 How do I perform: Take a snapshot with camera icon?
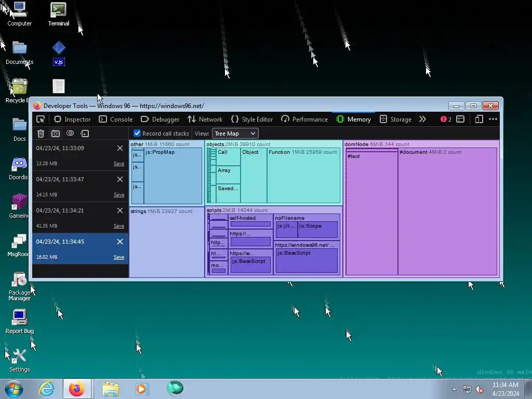(55, 134)
